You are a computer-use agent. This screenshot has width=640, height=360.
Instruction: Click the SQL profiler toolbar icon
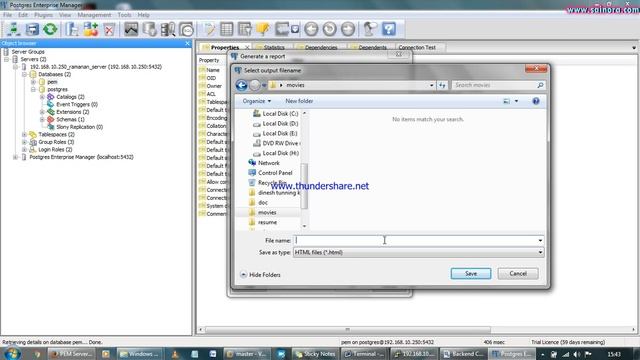[x=187, y=29]
